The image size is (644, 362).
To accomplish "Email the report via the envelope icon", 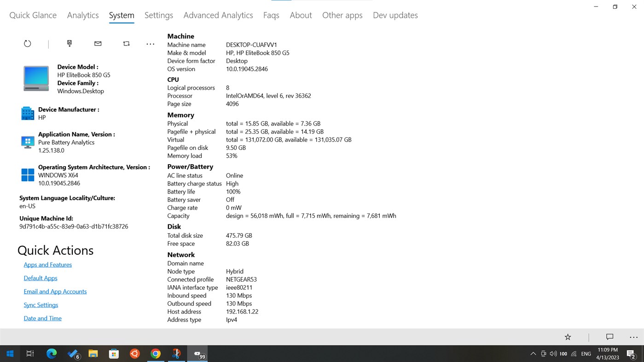I will (98, 43).
